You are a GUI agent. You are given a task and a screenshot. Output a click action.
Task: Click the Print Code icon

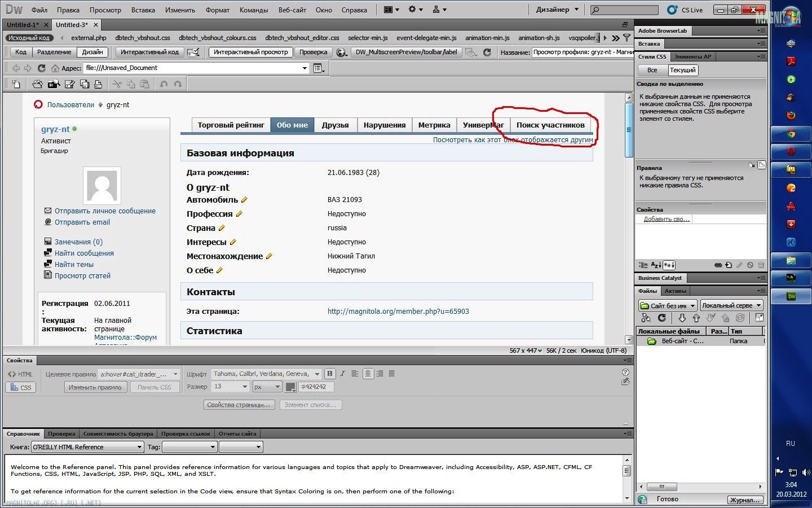pyautogui.click(x=98, y=84)
